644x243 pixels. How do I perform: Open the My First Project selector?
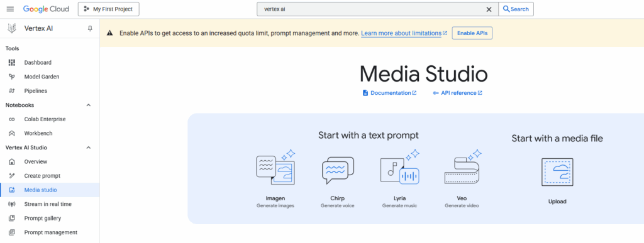click(108, 9)
